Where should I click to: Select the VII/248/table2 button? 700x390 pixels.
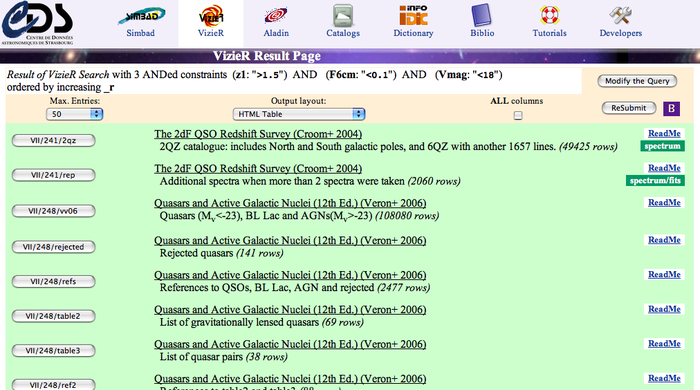[x=54, y=316]
